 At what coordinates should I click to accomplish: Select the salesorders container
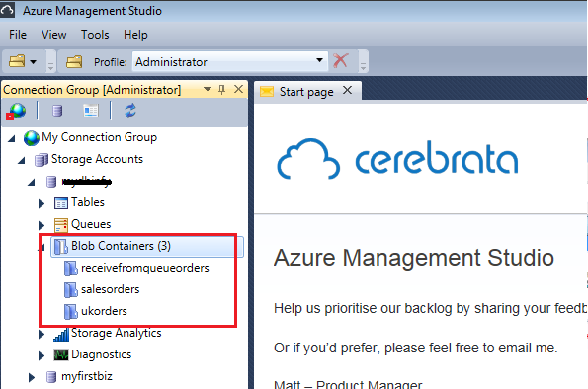pos(111,289)
